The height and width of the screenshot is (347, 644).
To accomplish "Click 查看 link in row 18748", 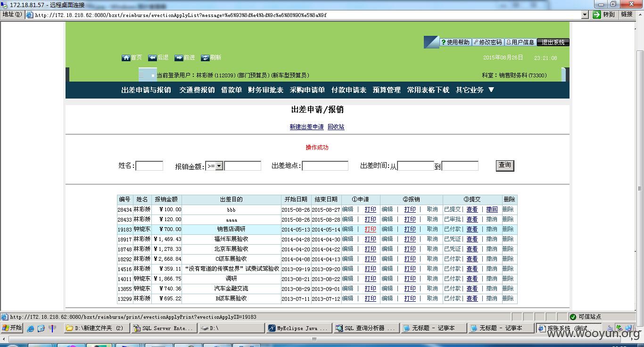I will tap(472, 249).
